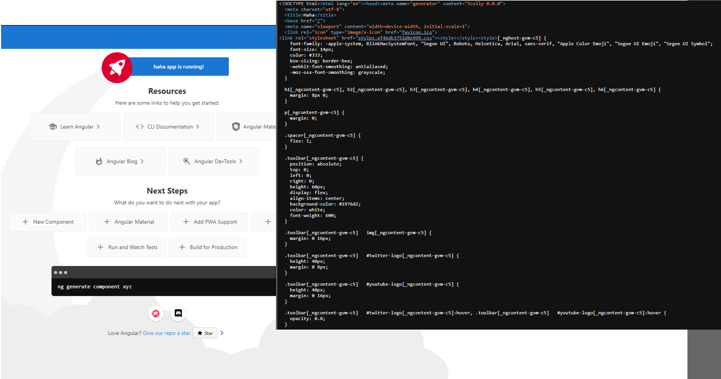This screenshot has height=379, width=721.
Task: Click 'box-sizing: border-box;' in source view
Action: 321,61
